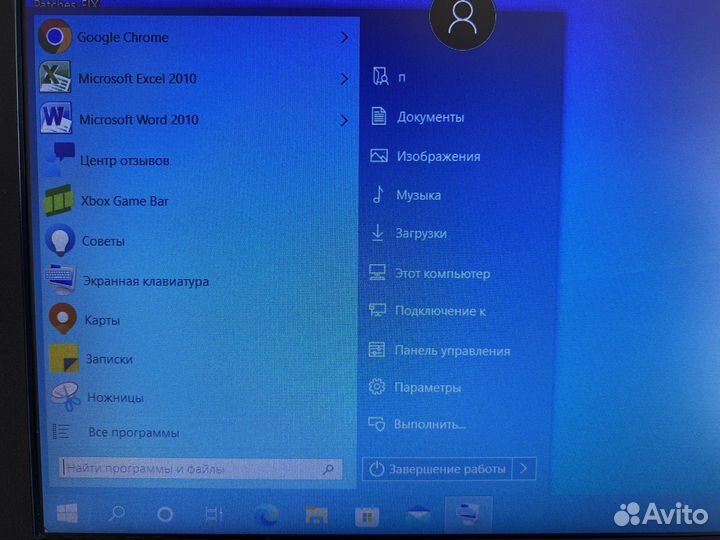The image size is (720, 540).
Task: Open Google Chrome from the start menu
Action: (x=195, y=37)
